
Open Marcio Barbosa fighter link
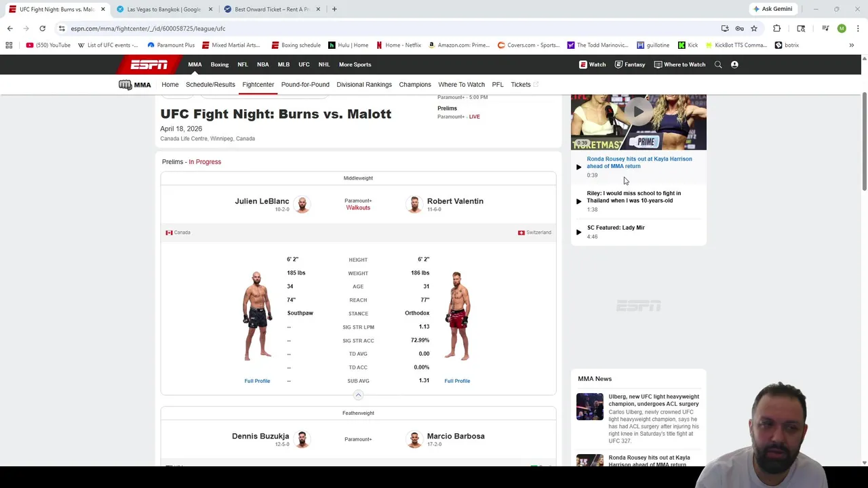[x=456, y=436]
